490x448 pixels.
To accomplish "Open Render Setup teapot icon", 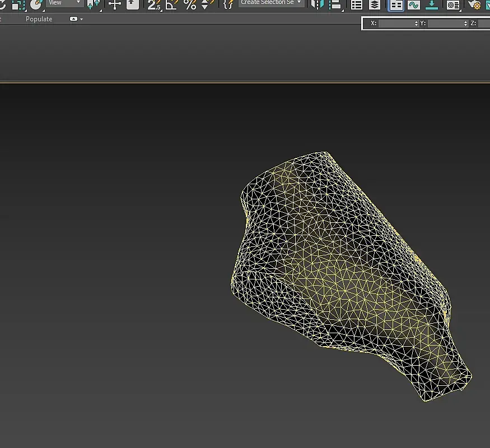I will tap(474, 4).
